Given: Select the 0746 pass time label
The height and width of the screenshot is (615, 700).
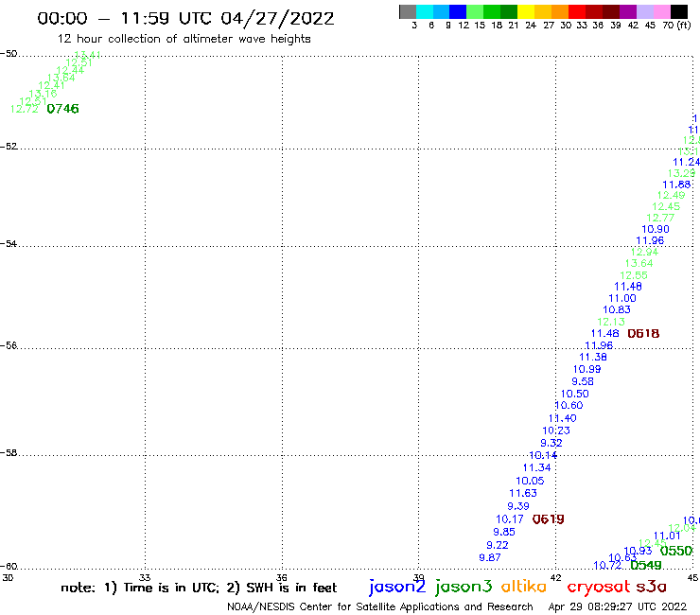Looking at the screenshot, I should coord(63,109).
